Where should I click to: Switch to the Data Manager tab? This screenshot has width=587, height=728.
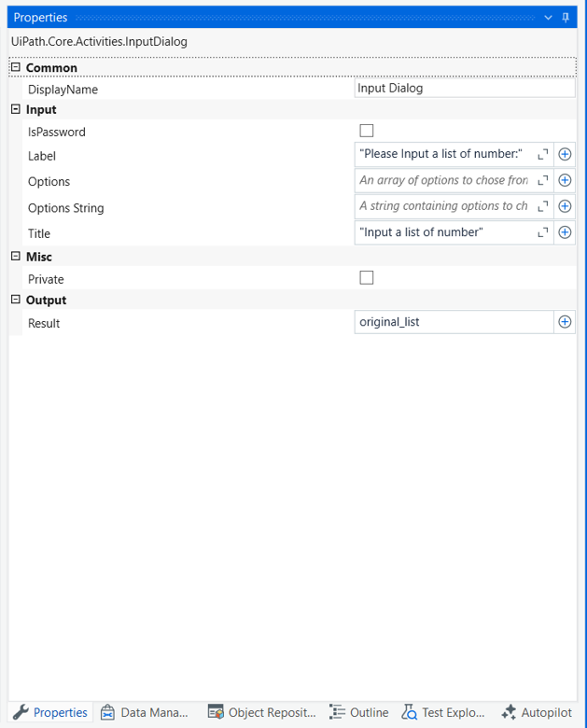pos(145,712)
